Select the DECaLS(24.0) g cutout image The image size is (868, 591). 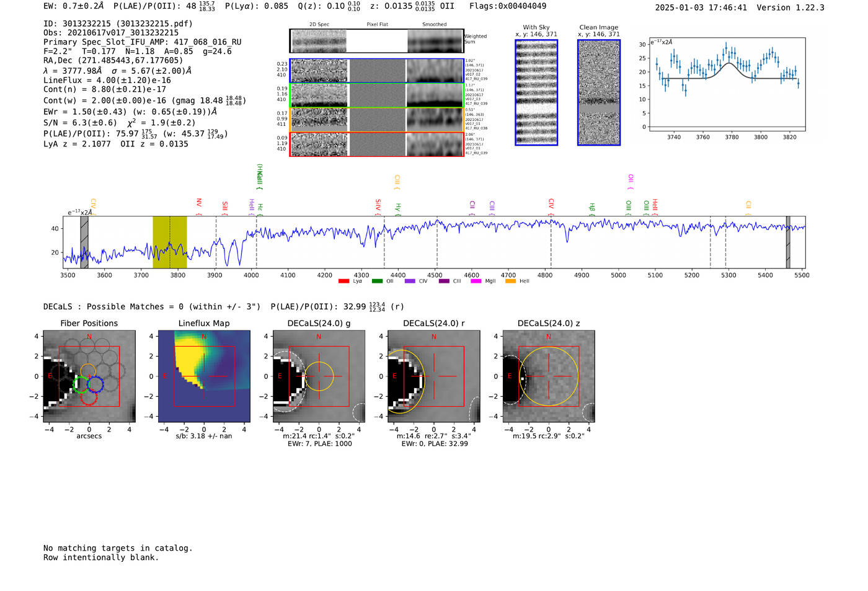tap(319, 376)
